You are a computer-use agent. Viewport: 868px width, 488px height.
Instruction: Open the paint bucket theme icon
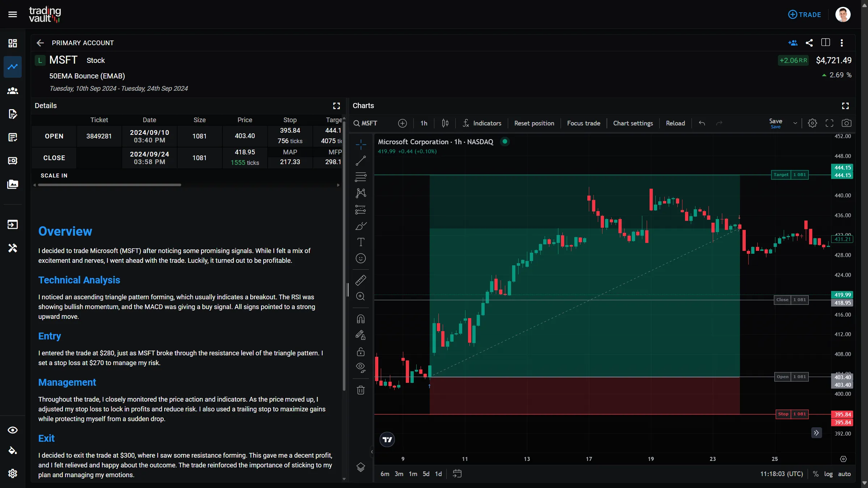(x=13, y=450)
